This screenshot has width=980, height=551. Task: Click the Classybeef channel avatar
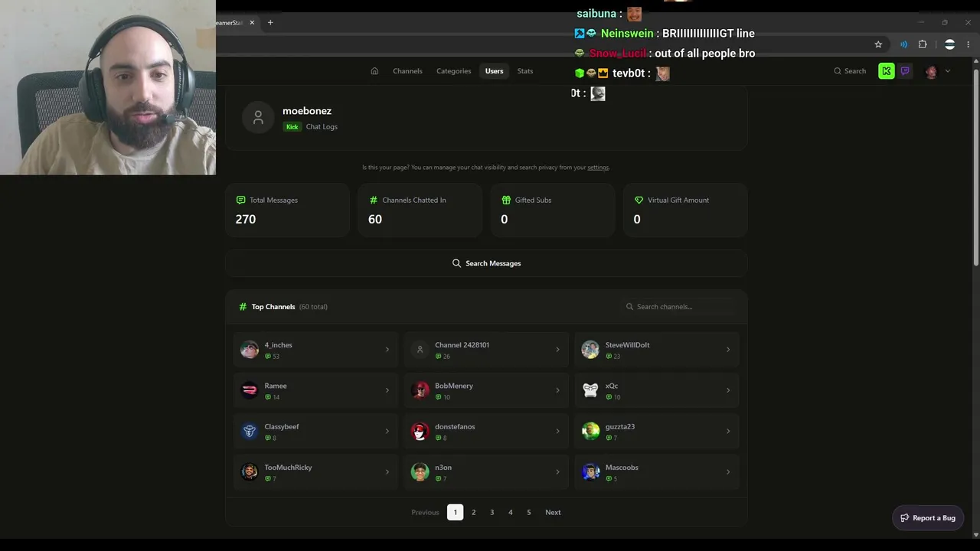pos(250,431)
